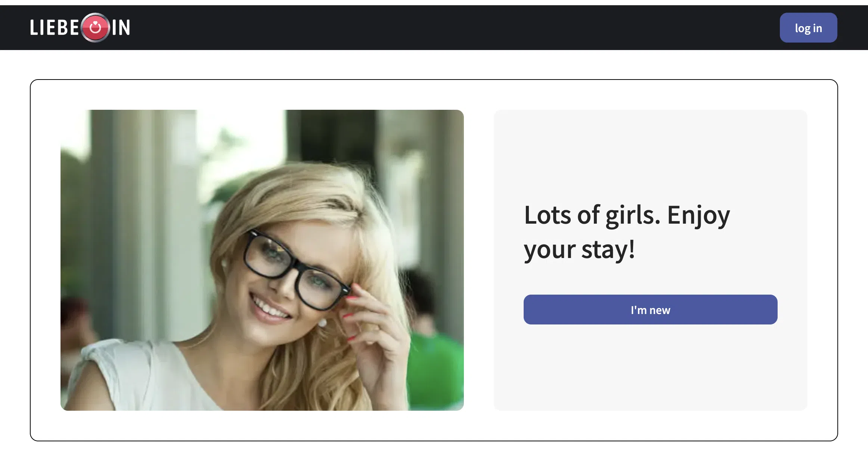Click the white pearl earring in photo
Image resolution: width=868 pixels, height=463 pixels.
tap(322, 322)
